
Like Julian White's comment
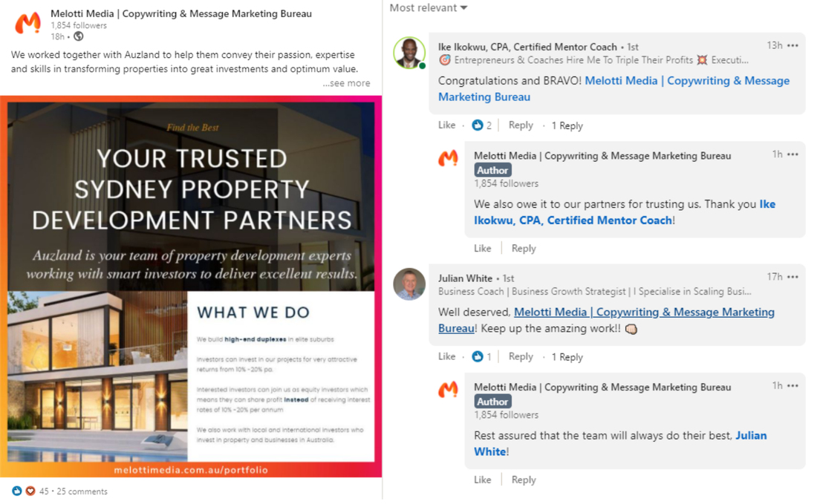click(x=446, y=356)
